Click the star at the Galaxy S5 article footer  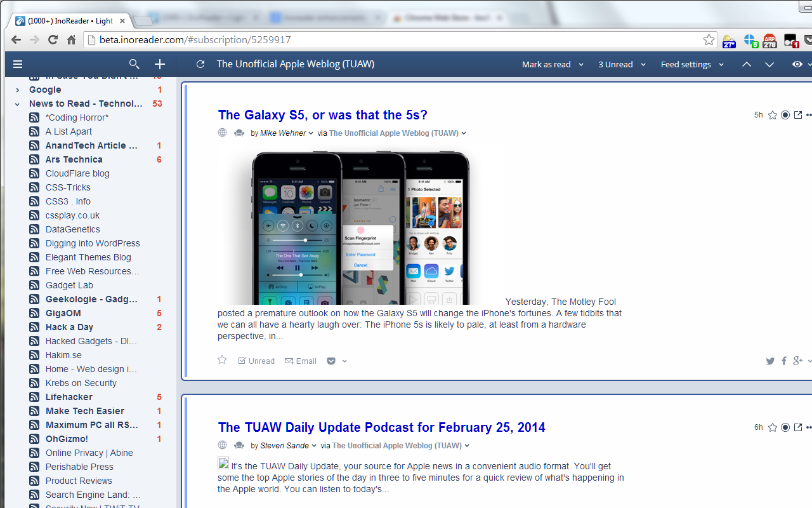222,360
